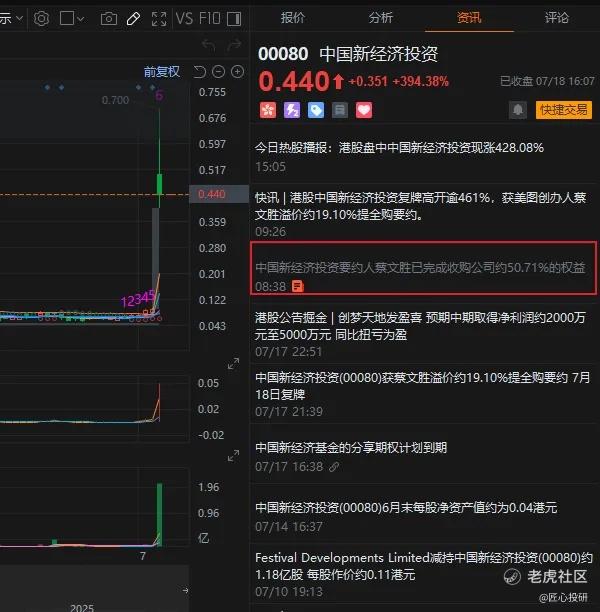Switch to the 资讯 tab
The width and height of the screenshot is (600, 612).
(469, 18)
